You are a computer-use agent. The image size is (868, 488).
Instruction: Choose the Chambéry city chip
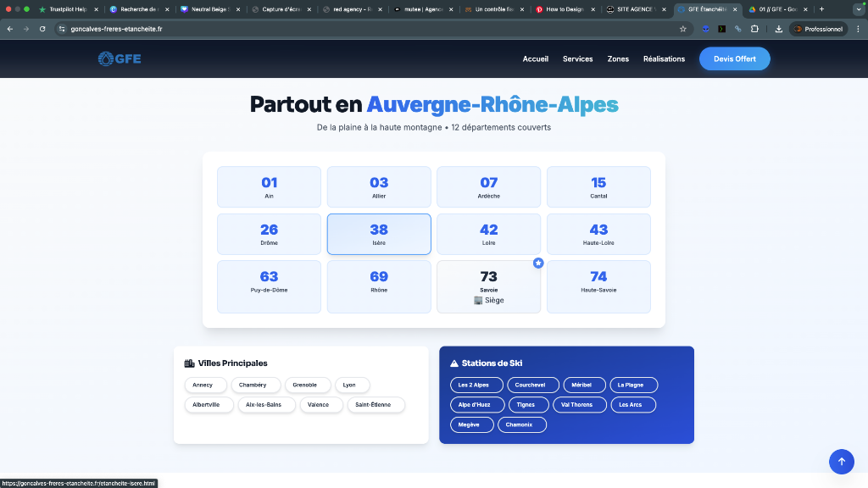point(253,385)
